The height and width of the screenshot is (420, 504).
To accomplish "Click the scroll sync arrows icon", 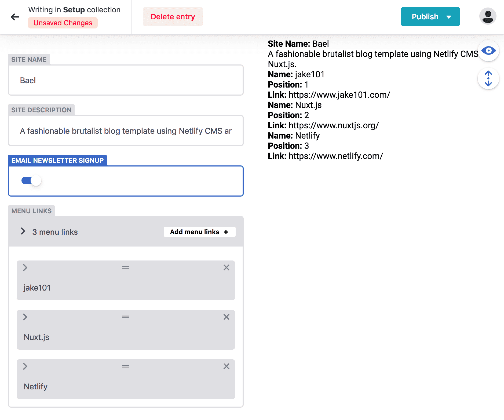I will (x=488, y=78).
